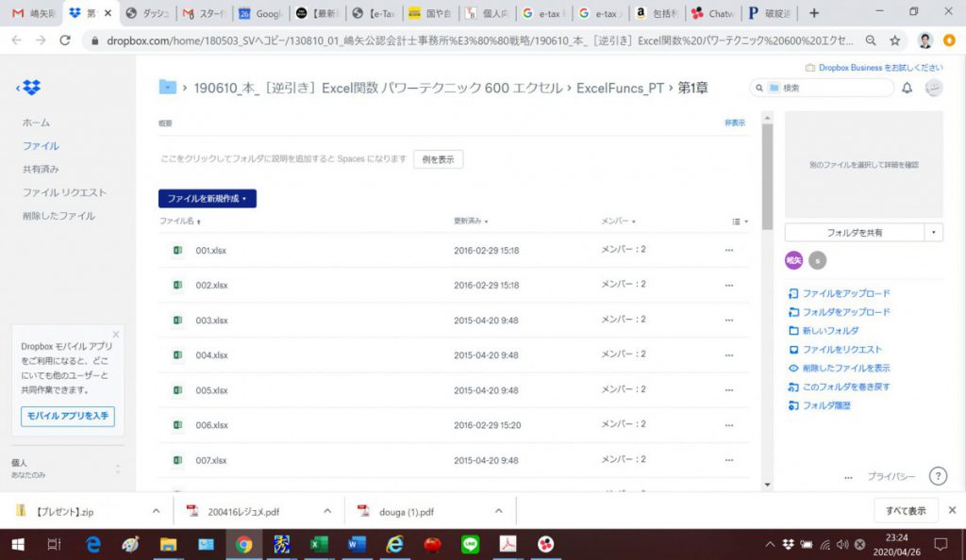Open LINE from the Windows taskbar

point(469,544)
